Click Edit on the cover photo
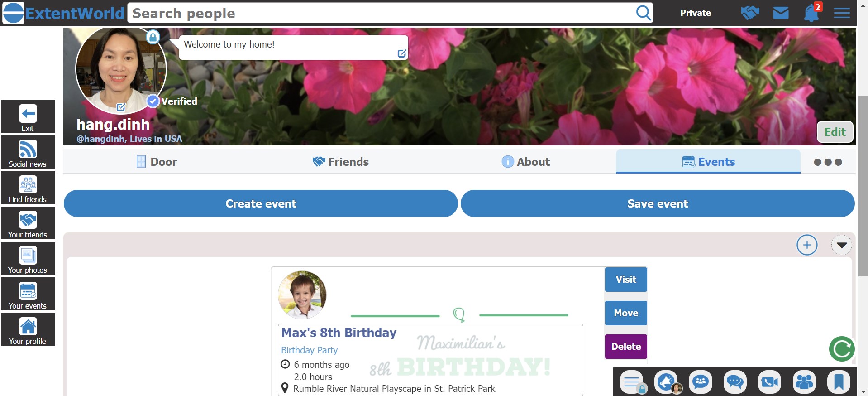Viewport: 868px width, 396px height. (x=835, y=132)
